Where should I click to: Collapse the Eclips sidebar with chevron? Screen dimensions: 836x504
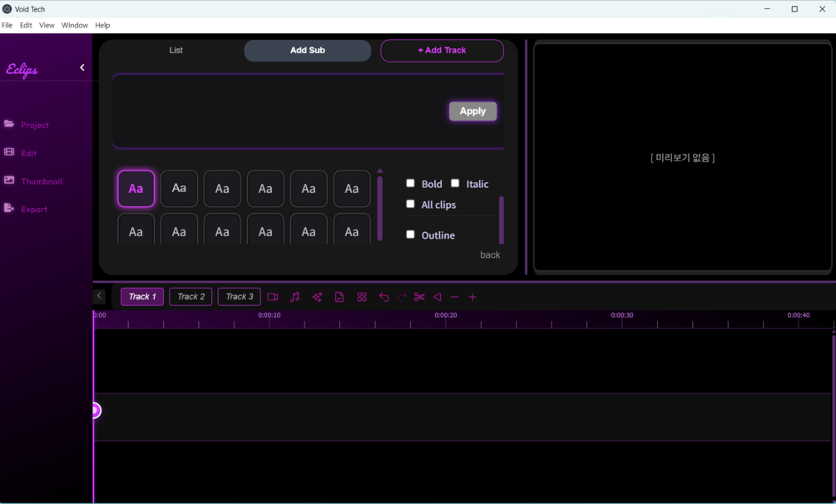click(82, 67)
